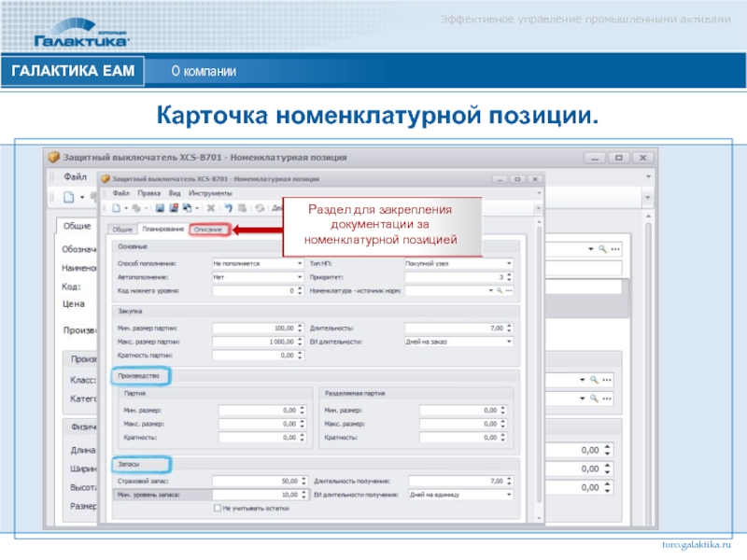Screen dimensions: 747x560
Task: Click the search icon in Номенклатура-источник норм field
Action: click(500, 290)
